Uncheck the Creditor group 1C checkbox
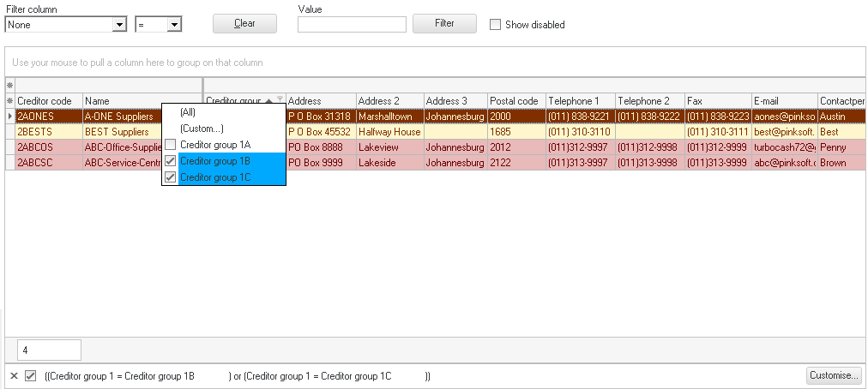Image resolution: width=868 pixels, height=389 pixels. click(171, 177)
